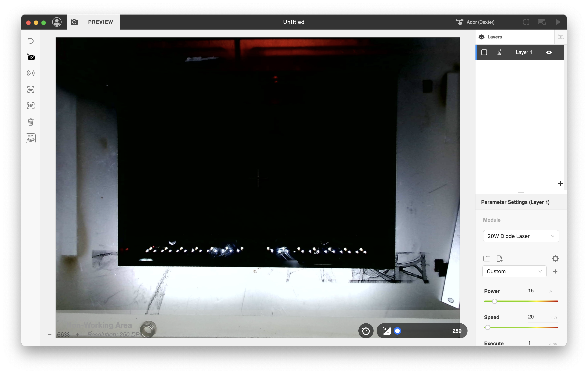588x374 pixels.
Task: Zoom in with the plus button
Action: point(77,334)
